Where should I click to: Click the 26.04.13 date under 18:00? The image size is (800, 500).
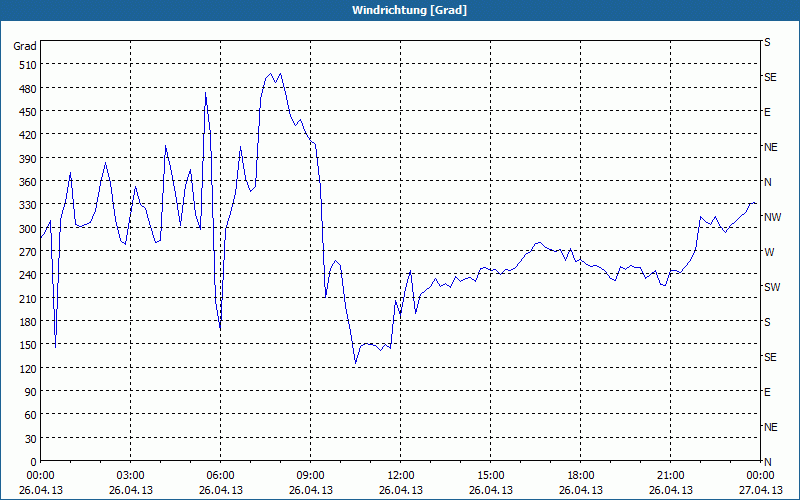pyautogui.click(x=581, y=490)
